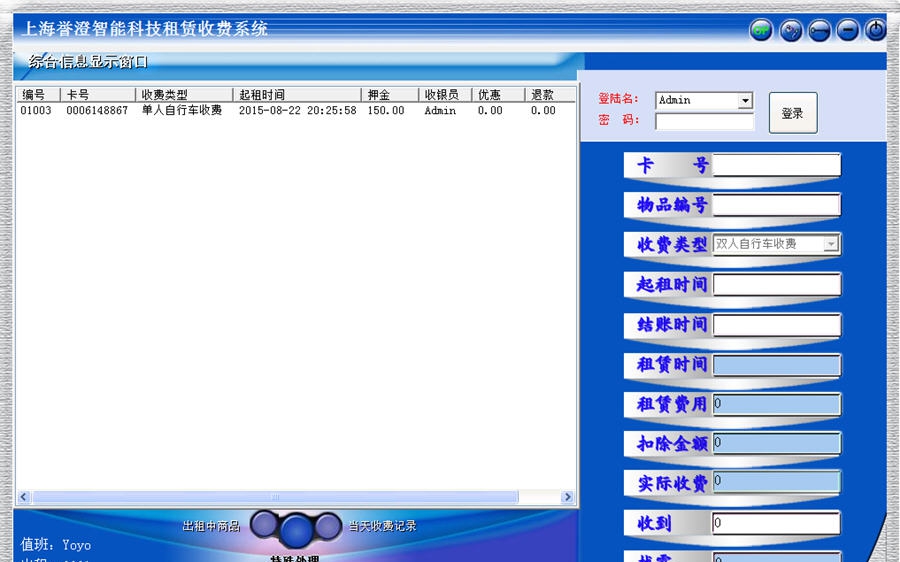This screenshot has height=562, width=900.
Task: Click the 当天收费记录 label
Action: (x=382, y=526)
